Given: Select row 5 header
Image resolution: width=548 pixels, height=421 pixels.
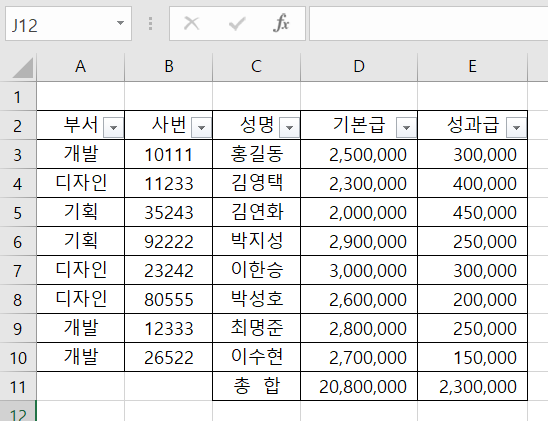Looking at the screenshot, I should click(x=18, y=212).
